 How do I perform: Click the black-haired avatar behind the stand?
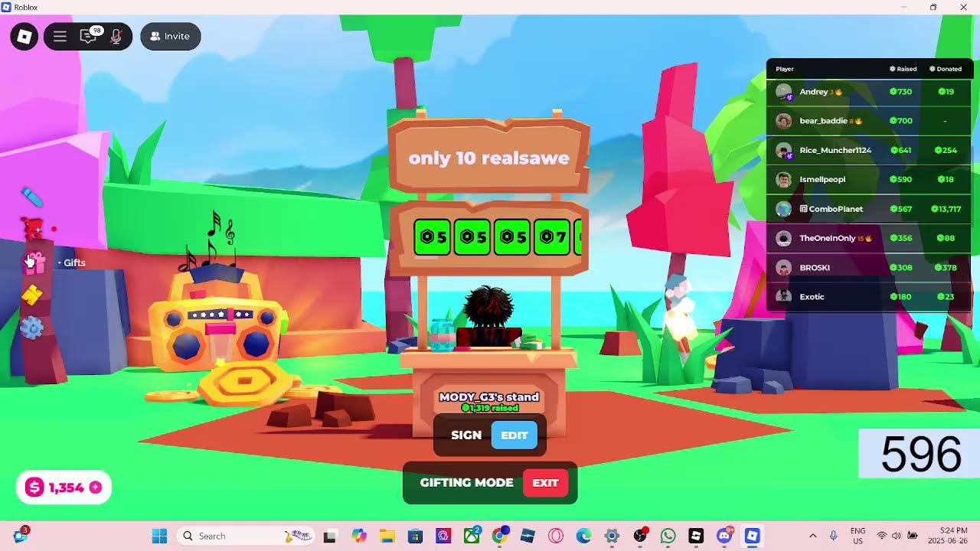pyautogui.click(x=488, y=318)
